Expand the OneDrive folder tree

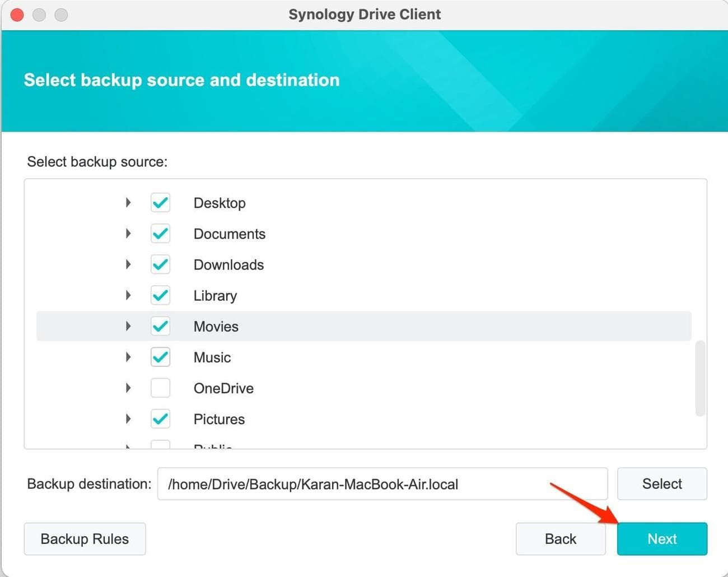pyautogui.click(x=128, y=388)
